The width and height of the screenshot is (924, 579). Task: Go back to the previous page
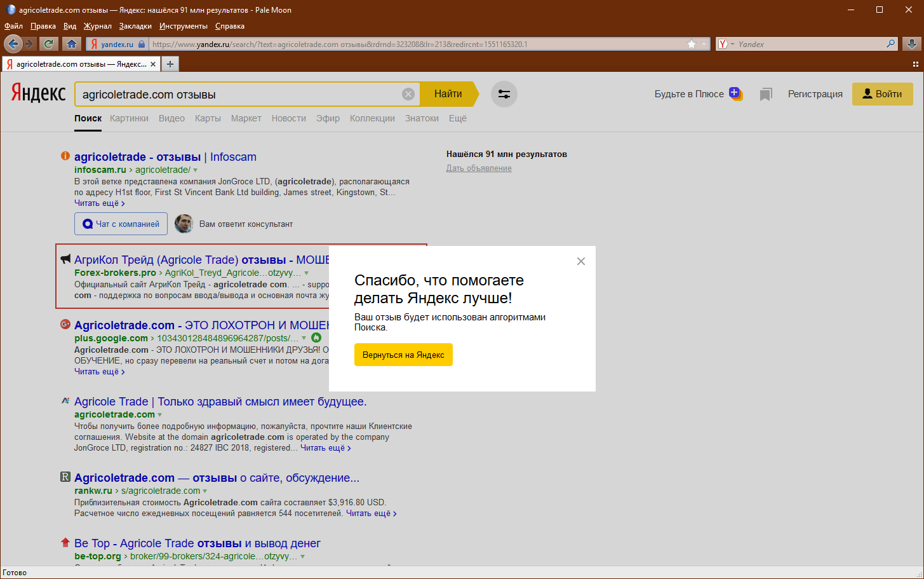coord(13,44)
